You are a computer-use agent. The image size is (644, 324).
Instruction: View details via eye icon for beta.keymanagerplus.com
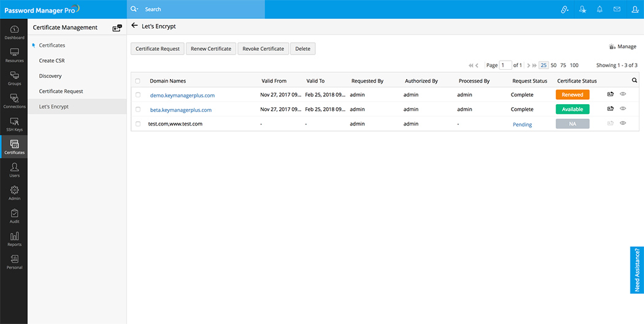point(623,109)
